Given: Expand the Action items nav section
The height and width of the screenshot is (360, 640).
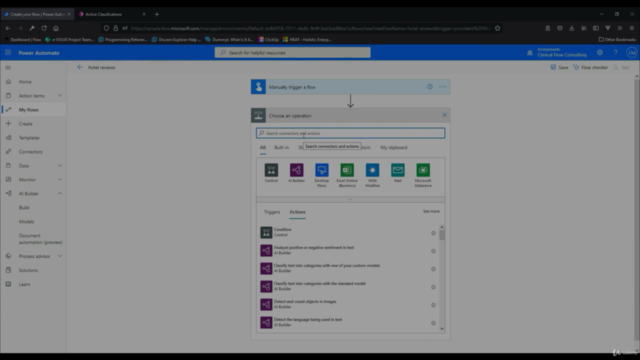Looking at the screenshot, I should coord(60,96).
